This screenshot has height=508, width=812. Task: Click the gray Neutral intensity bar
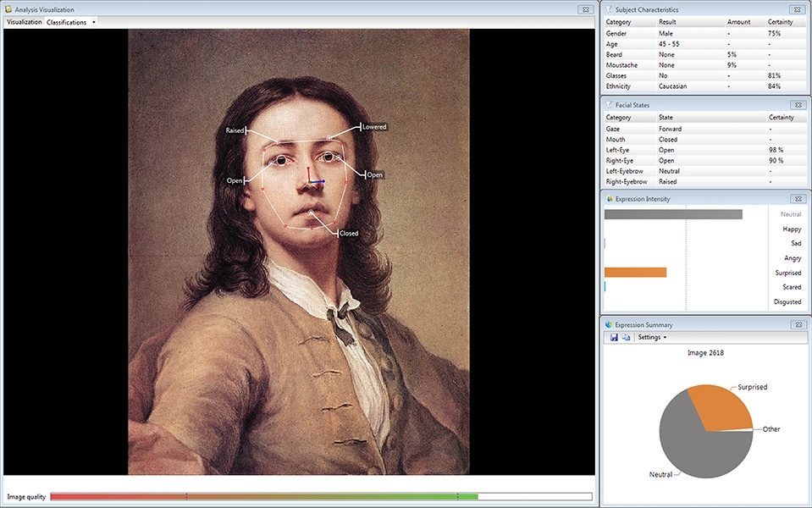click(673, 214)
